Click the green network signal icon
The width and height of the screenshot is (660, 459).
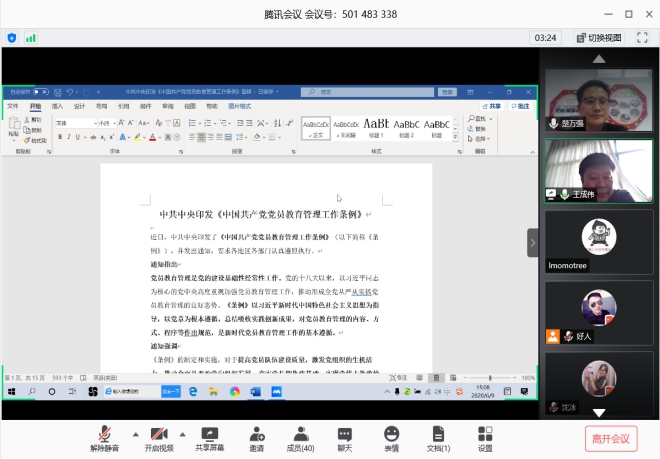31,38
